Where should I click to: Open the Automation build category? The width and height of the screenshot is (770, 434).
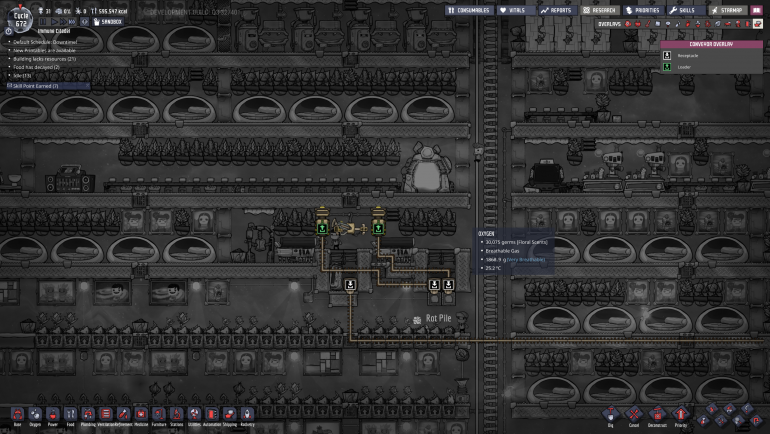tap(212, 415)
